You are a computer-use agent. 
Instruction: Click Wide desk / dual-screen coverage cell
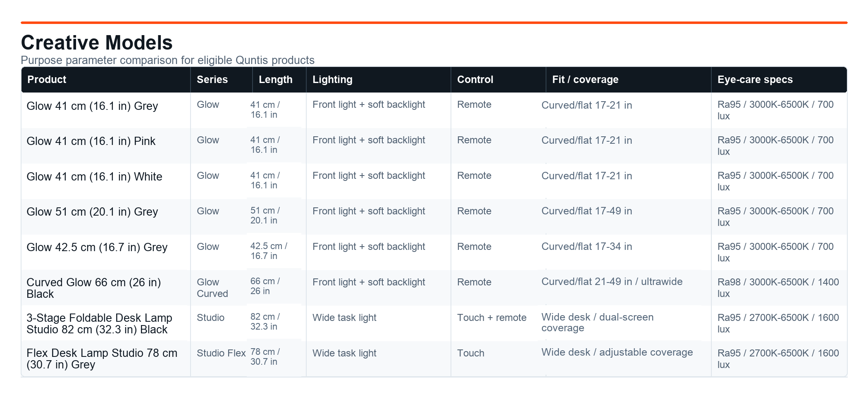[x=598, y=323]
